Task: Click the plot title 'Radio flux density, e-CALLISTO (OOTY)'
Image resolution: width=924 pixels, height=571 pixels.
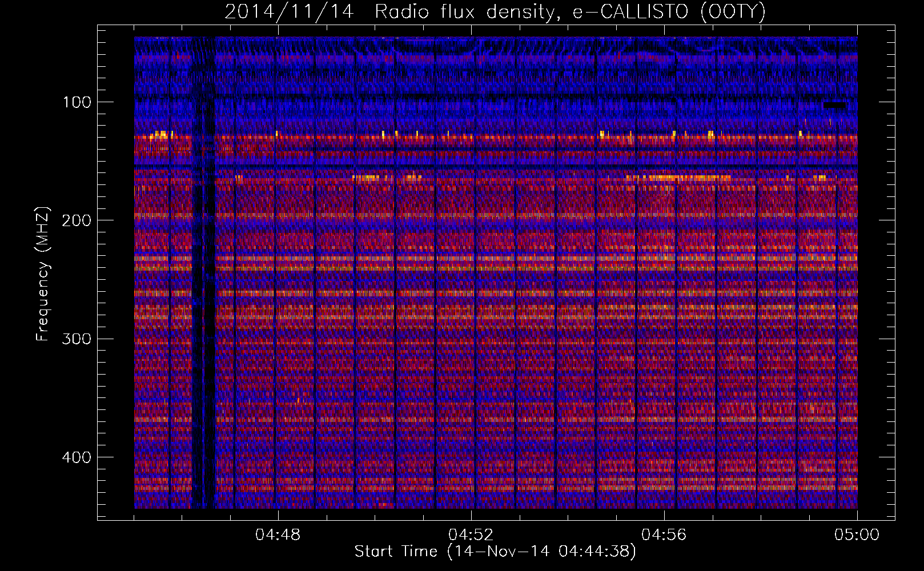Action: [x=570, y=12]
